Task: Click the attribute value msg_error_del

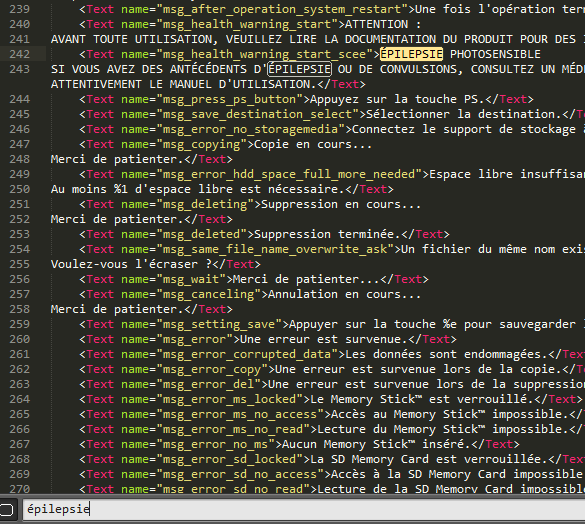Action: pyautogui.click(x=209, y=384)
